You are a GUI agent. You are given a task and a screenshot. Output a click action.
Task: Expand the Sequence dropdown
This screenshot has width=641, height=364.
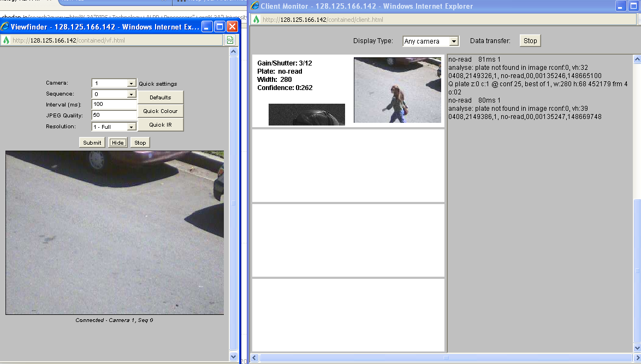[131, 94]
